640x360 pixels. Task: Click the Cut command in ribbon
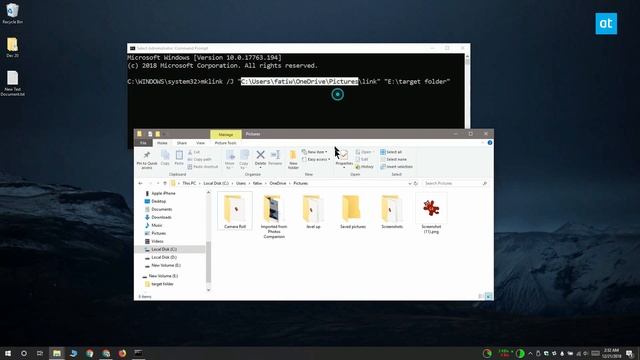pyautogui.click(x=194, y=152)
